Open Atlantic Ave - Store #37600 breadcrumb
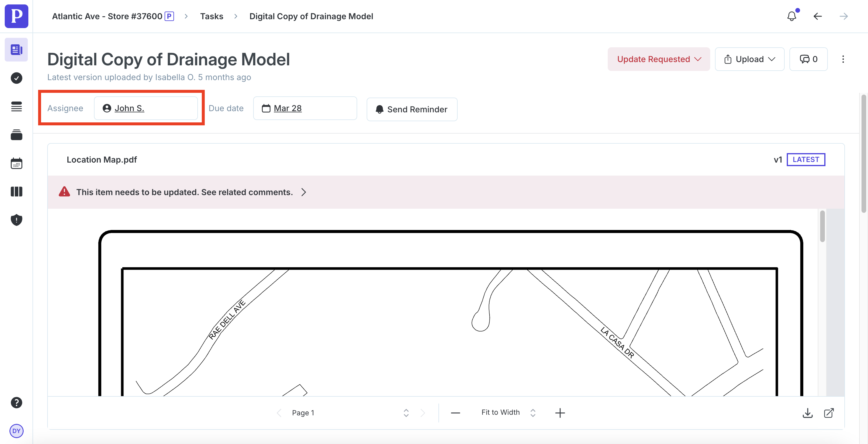This screenshot has width=868, height=444. pos(107,16)
